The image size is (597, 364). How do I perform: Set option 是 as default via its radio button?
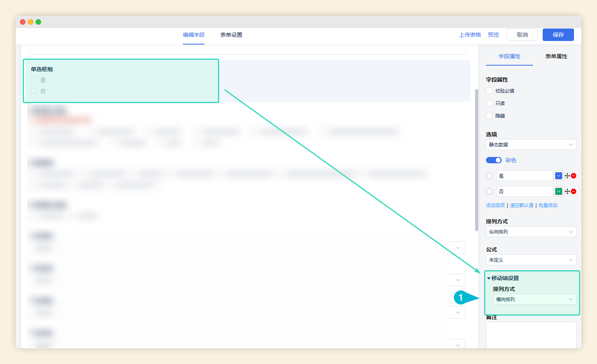[489, 176]
